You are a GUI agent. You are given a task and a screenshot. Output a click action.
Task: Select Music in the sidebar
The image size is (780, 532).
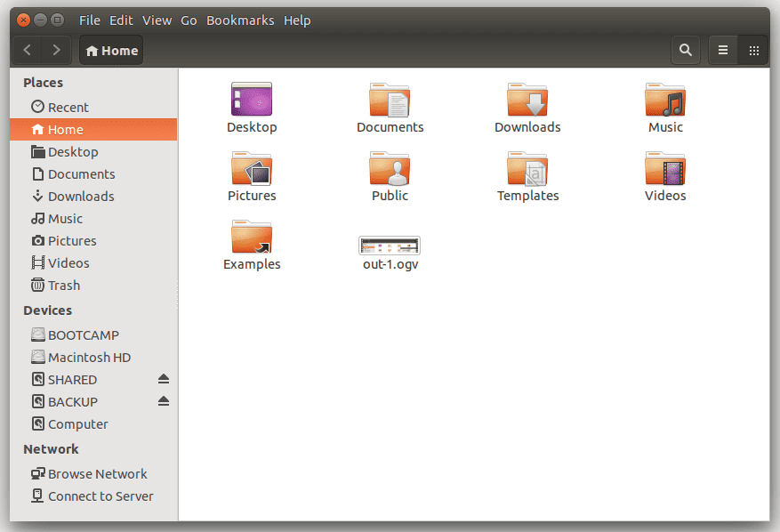[93, 219]
